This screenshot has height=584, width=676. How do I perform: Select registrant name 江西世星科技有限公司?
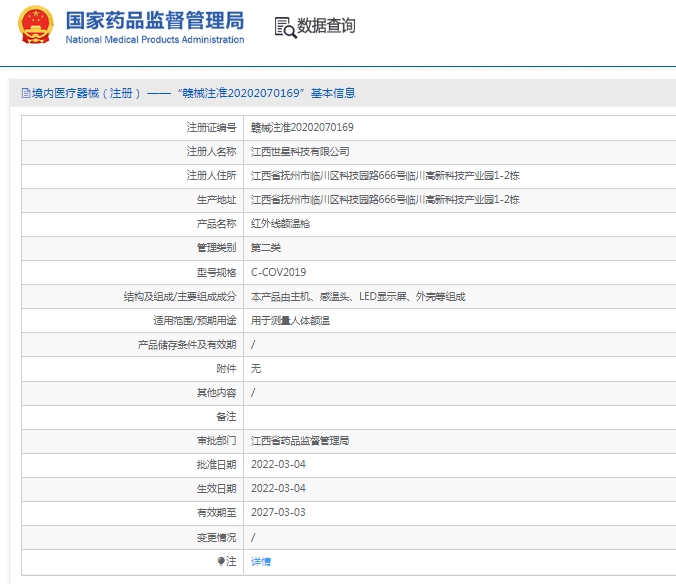[300, 152]
